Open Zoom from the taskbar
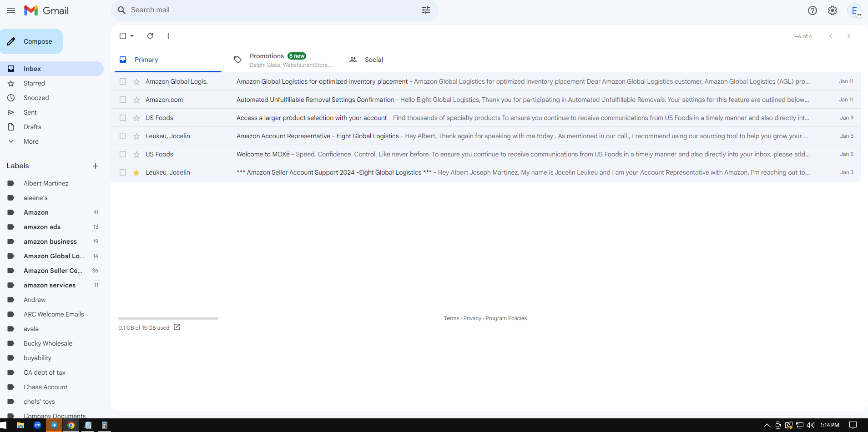This screenshot has height=432, width=868. [x=37, y=425]
